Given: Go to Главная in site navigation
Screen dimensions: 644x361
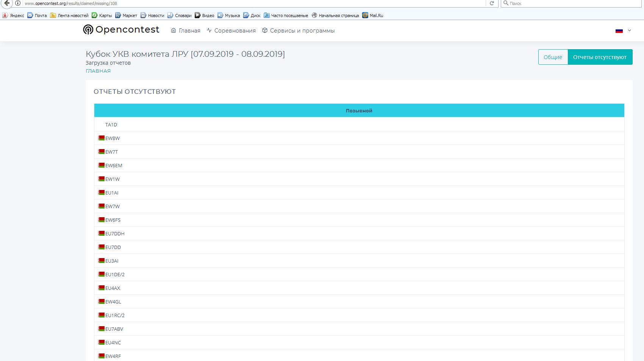Looking at the screenshot, I should click(186, 31).
